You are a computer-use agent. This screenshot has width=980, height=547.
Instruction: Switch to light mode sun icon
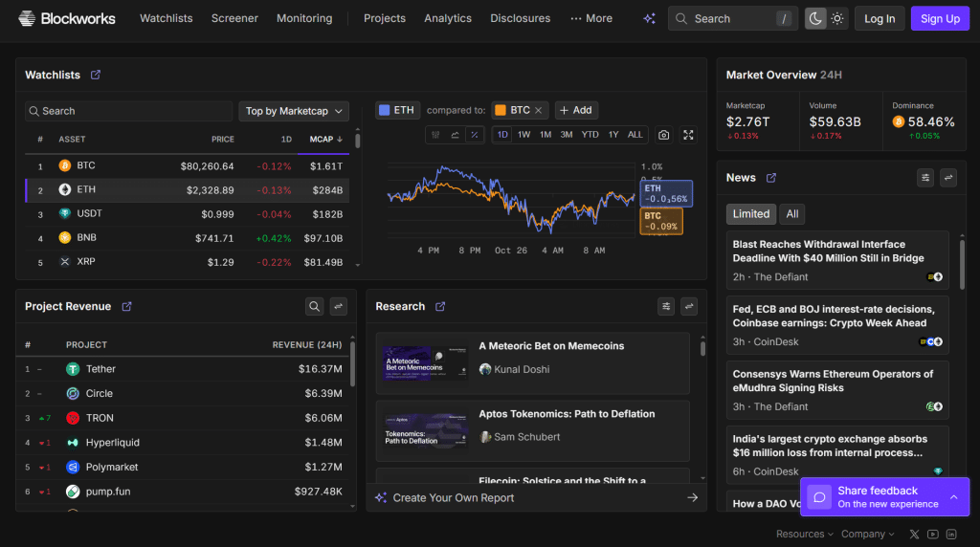click(837, 19)
